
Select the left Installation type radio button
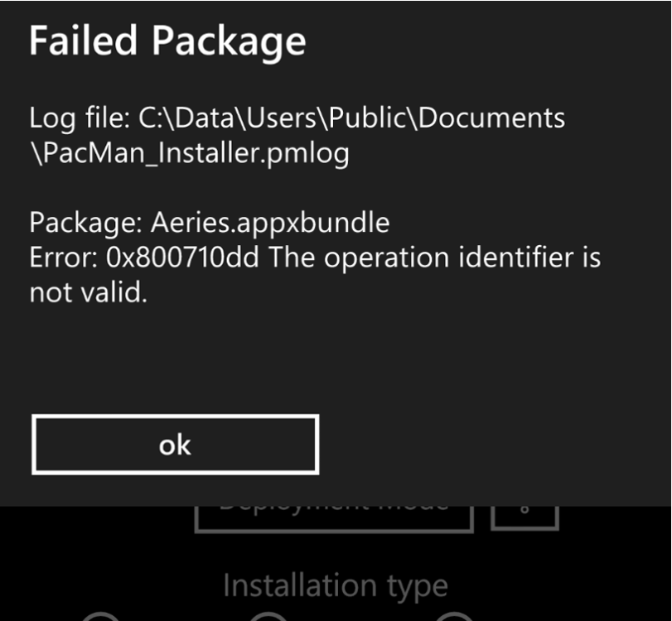click(x=101, y=616)
